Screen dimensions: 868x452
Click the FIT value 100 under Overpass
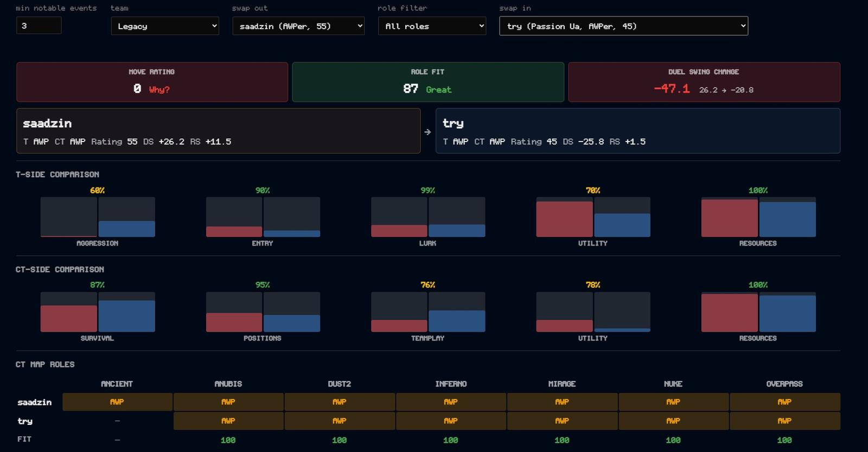coord(784,440)
